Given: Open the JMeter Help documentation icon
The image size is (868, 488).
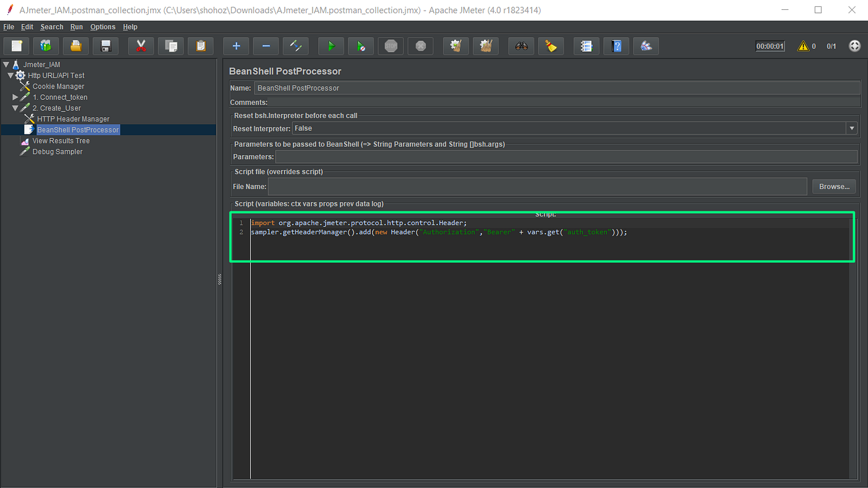Looking at the screenshot, I should (616, 46).
